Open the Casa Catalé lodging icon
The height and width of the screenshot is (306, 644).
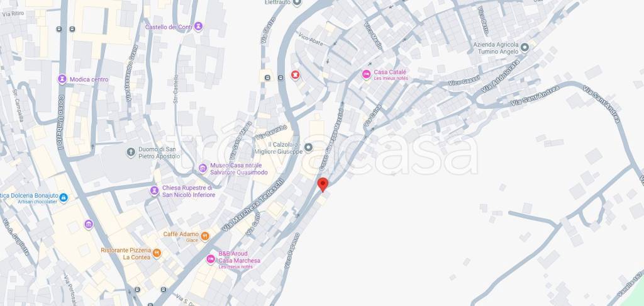tap(367, 74)
